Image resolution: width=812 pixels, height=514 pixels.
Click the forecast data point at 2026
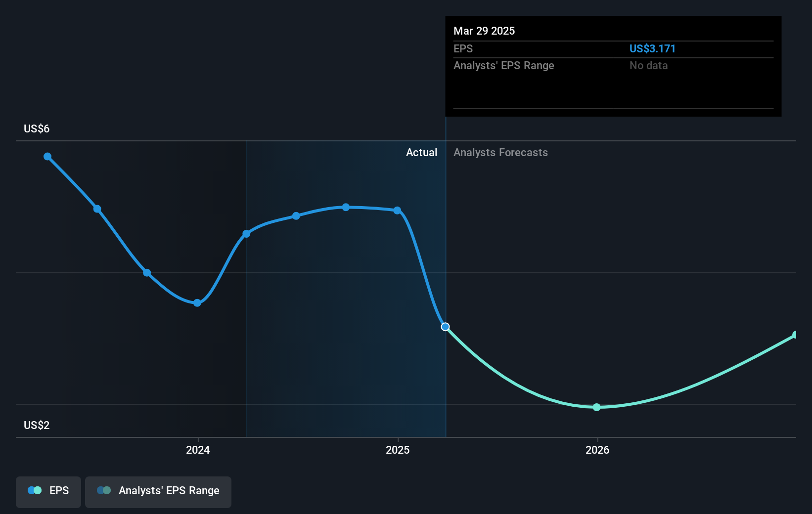pos(597,407)
